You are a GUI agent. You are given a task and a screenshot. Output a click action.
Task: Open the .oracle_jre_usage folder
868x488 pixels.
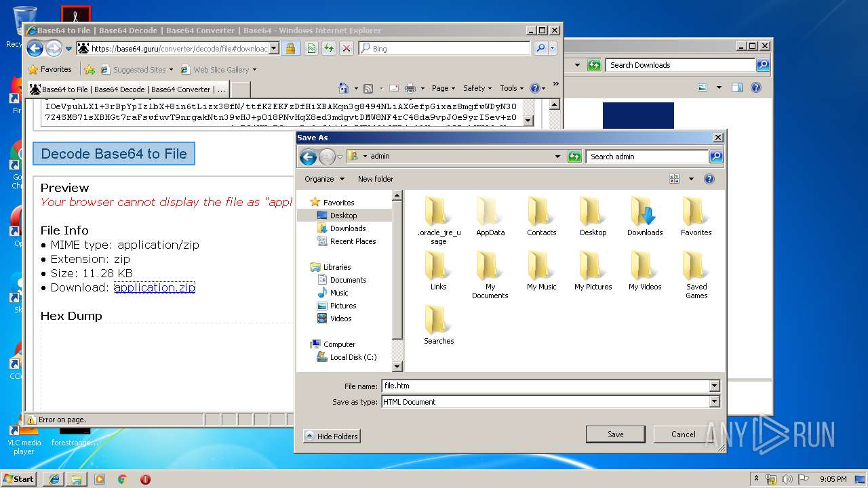439,221
